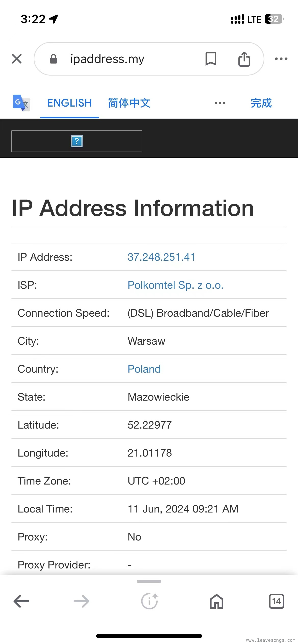Open the Poland country link
298x644 pixels.
(144, 369)
